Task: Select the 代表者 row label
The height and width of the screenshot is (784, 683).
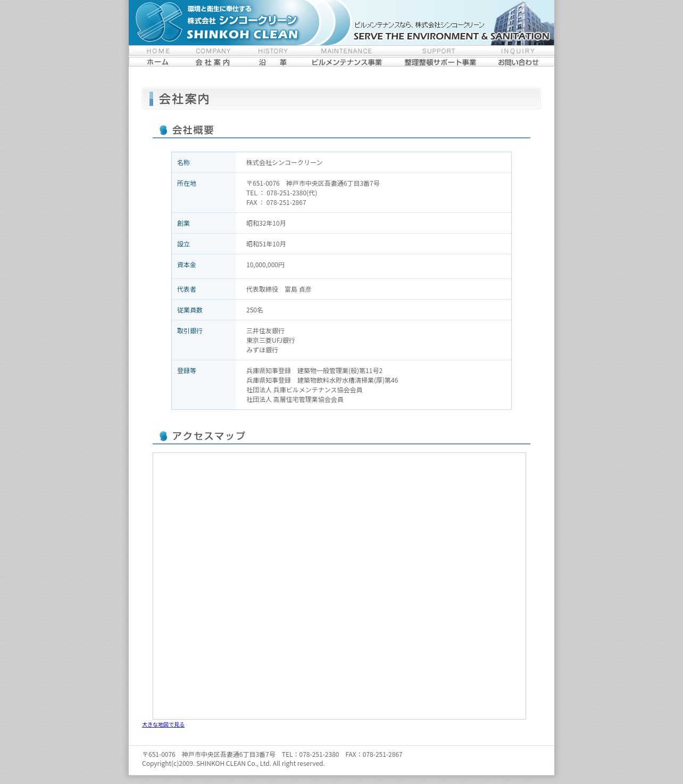Action: [187, 289]
